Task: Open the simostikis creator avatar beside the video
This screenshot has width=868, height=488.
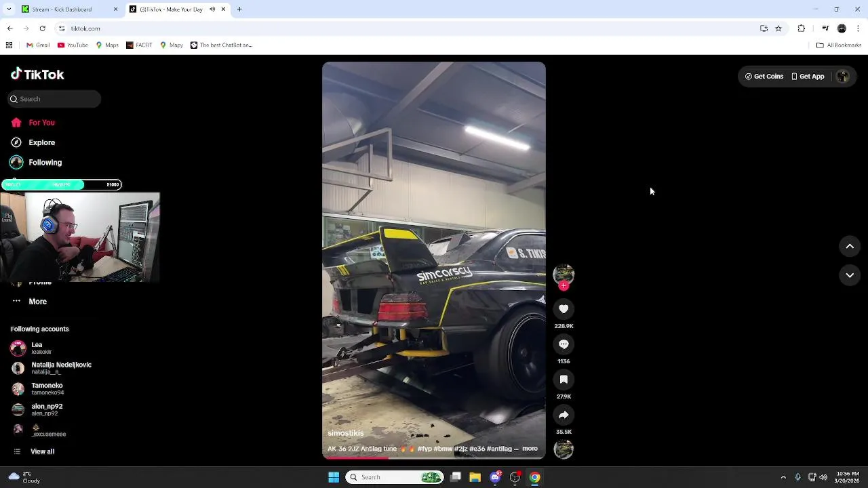Action: [x=564, y=274]
